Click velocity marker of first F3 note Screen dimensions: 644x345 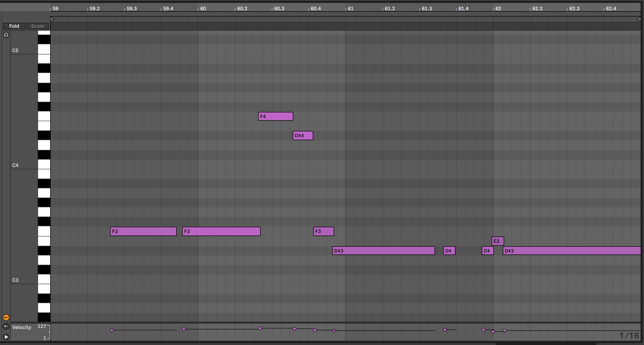click(112, 330)
